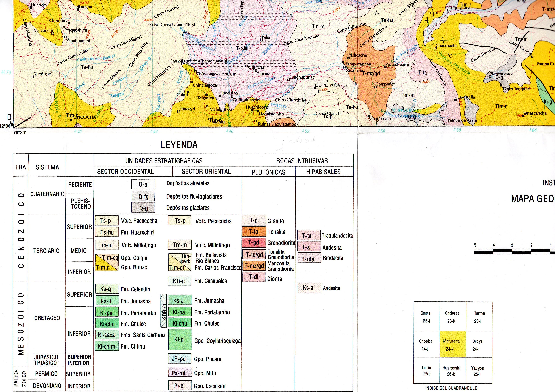Select the Q-fg fluvioglacial legend swatch

(143, 196)
